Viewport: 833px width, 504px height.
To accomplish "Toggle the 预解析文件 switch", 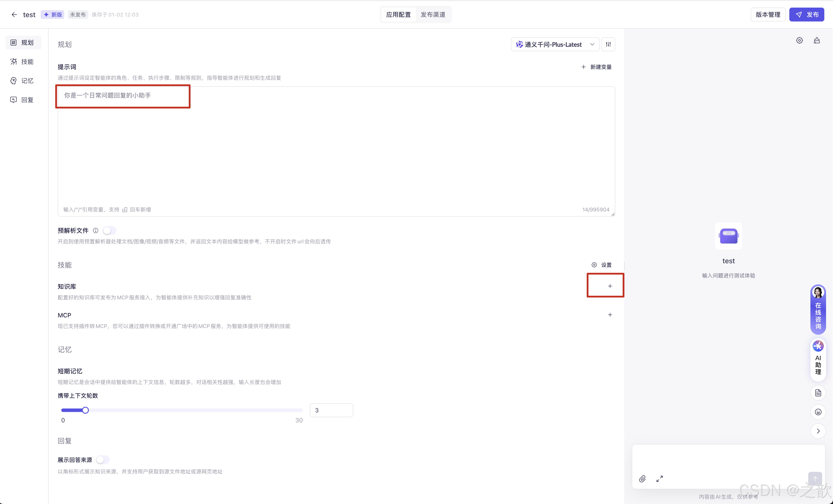I will 109,230.
